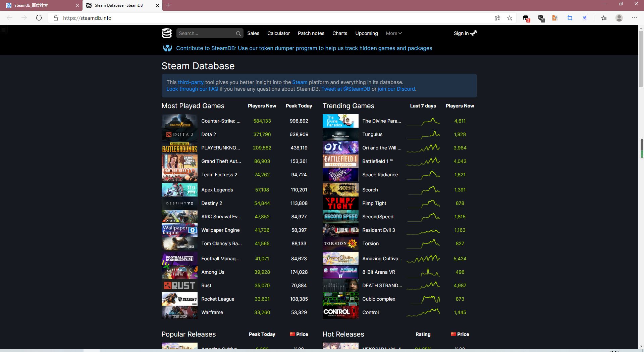Toggle the browser extension with 2 notifications
The height and width of the screenshot is (352, 644).
tap(526, 18)
